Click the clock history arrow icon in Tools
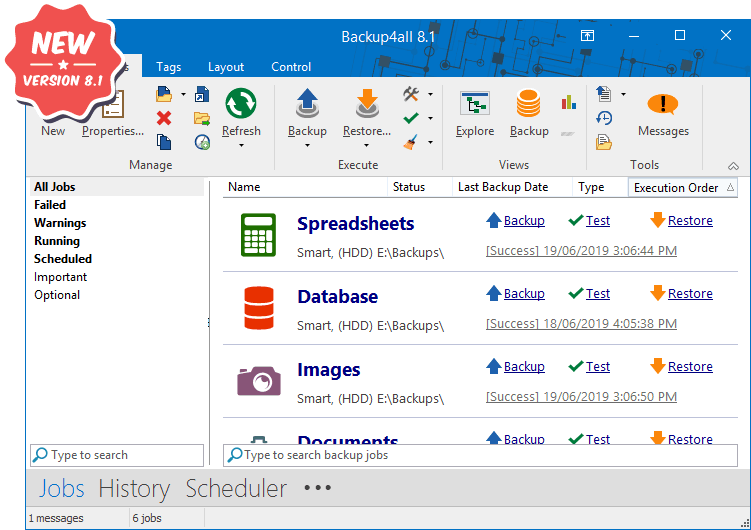Screen dimensions: 751x530 point(604,118)
